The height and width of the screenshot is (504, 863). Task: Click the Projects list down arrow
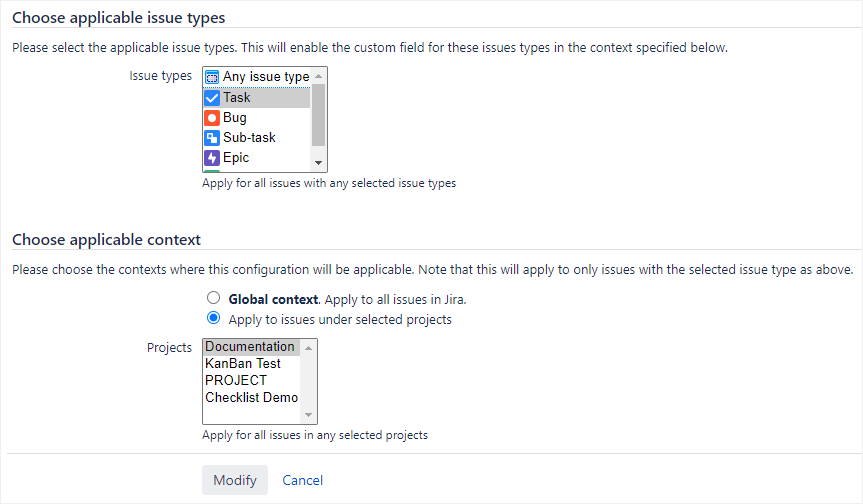click(x=309, y=415)
